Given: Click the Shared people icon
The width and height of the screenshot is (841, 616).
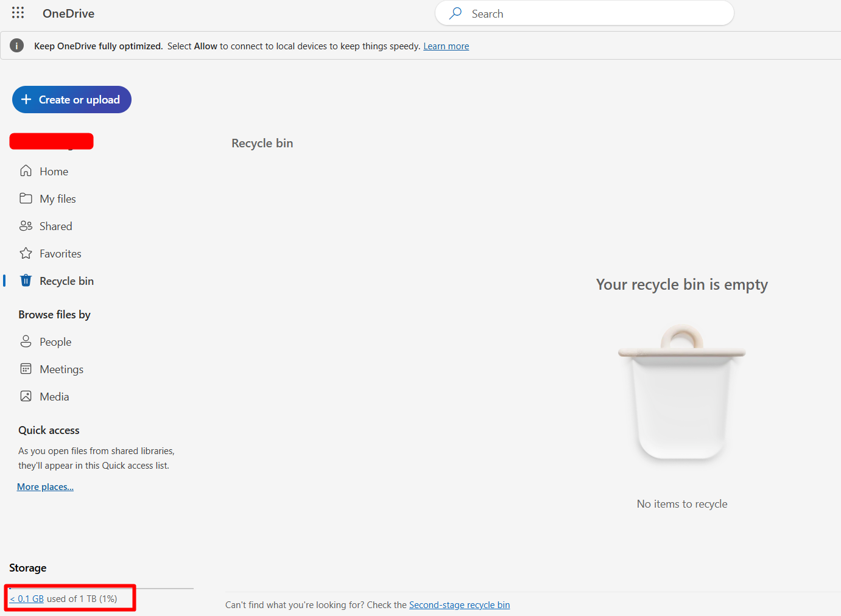Looking at the screenshot, I should pos(26,226).
